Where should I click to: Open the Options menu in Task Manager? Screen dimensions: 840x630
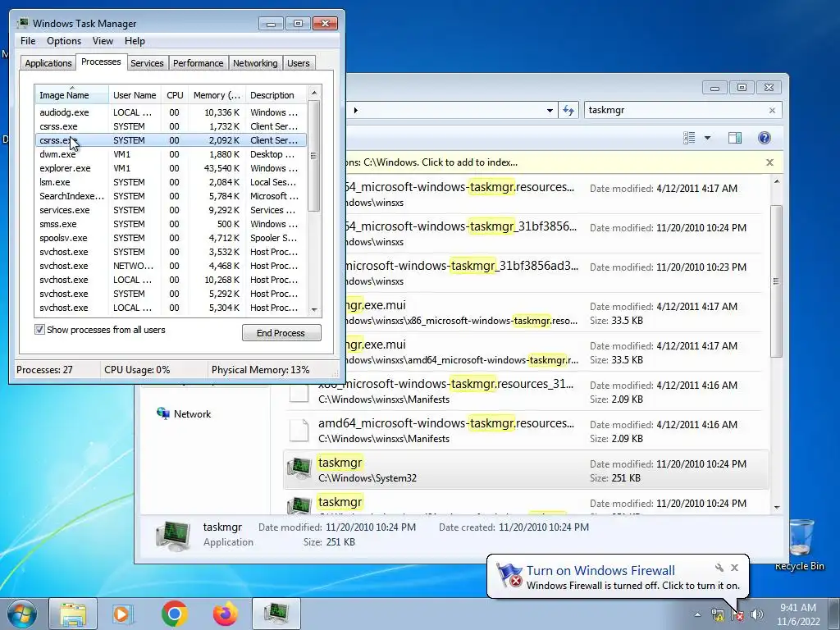(x=64, y=41)
